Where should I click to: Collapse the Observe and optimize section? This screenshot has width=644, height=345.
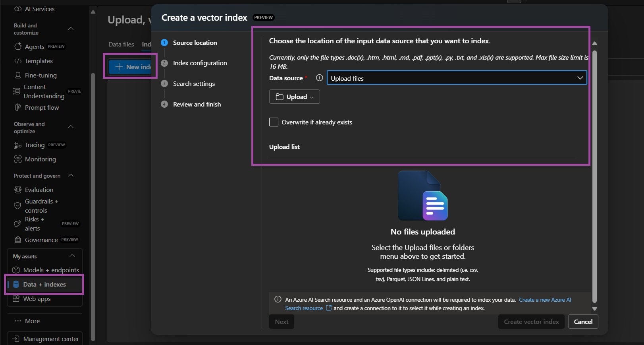point(71,127)
